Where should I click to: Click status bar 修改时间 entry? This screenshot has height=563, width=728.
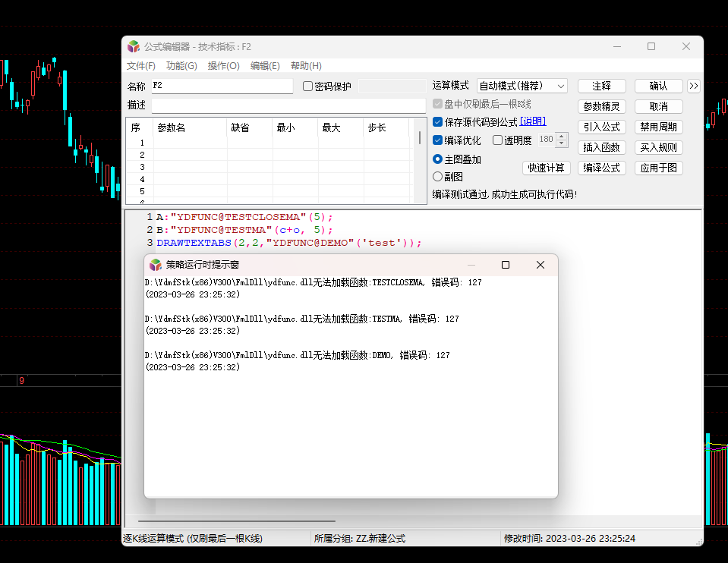(x=569, y=539)
